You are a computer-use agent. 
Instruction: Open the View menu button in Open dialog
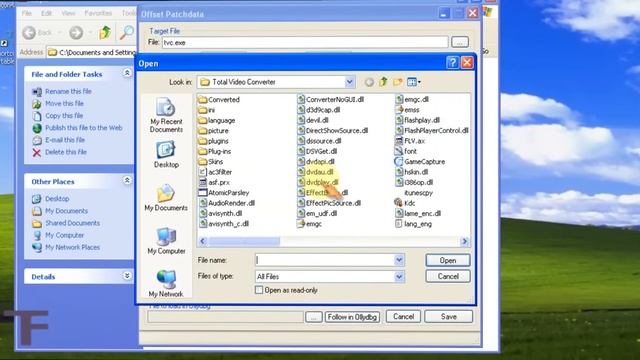coord(414,82)
